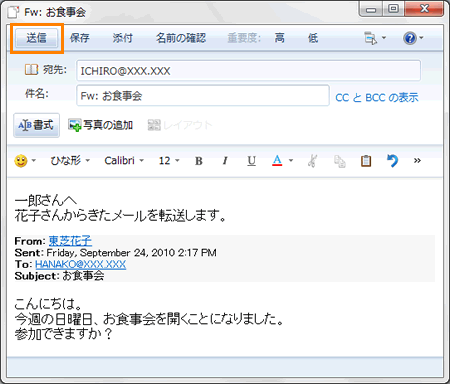450x384 pixels.
Task: Open the font size 12 dropdown
Action: point(169,161)
